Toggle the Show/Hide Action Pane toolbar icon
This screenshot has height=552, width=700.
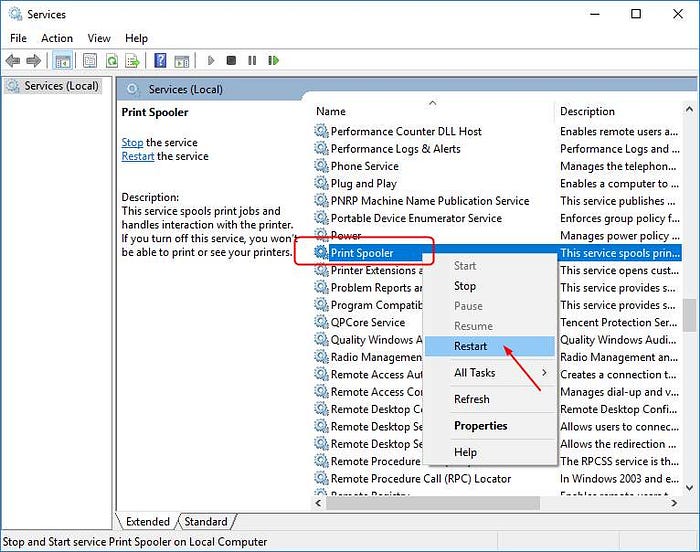click(x=182, y=61)
